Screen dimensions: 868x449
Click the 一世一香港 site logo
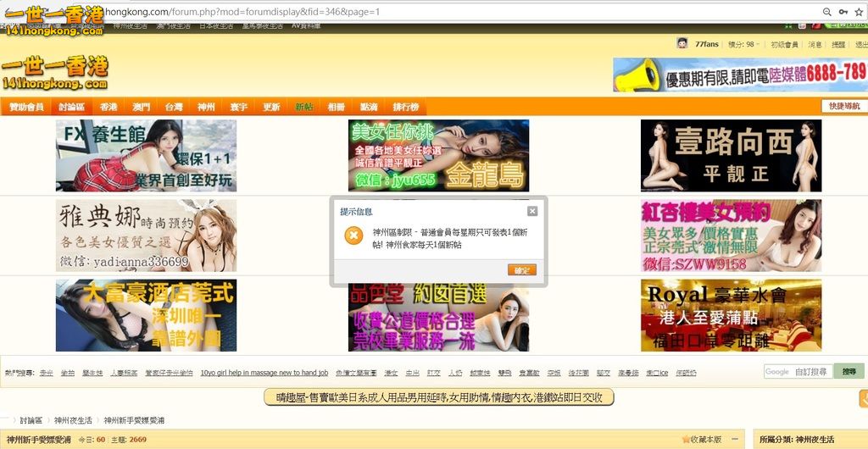[x=55, y=72]
